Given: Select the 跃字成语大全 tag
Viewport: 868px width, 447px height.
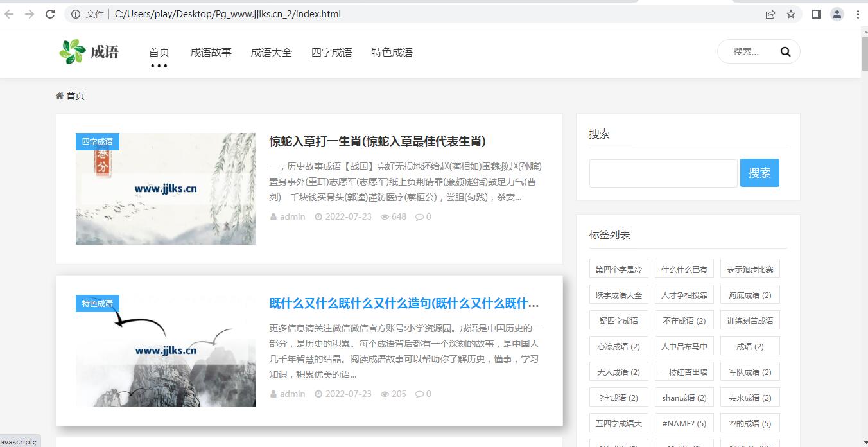Looking at the screenshot, I should point(619,295).
